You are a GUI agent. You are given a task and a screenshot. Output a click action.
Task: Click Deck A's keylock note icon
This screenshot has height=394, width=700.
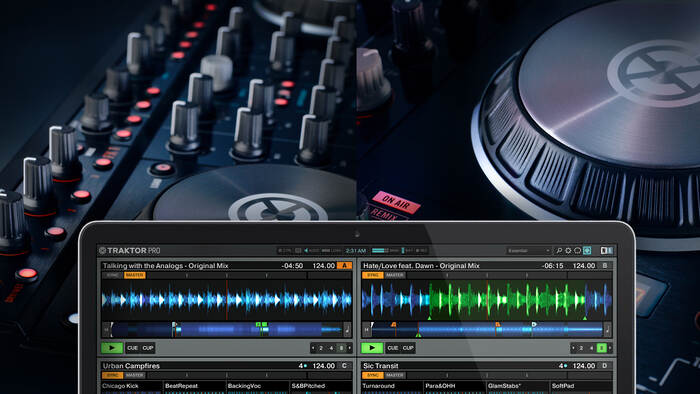(x=347, y=330)
